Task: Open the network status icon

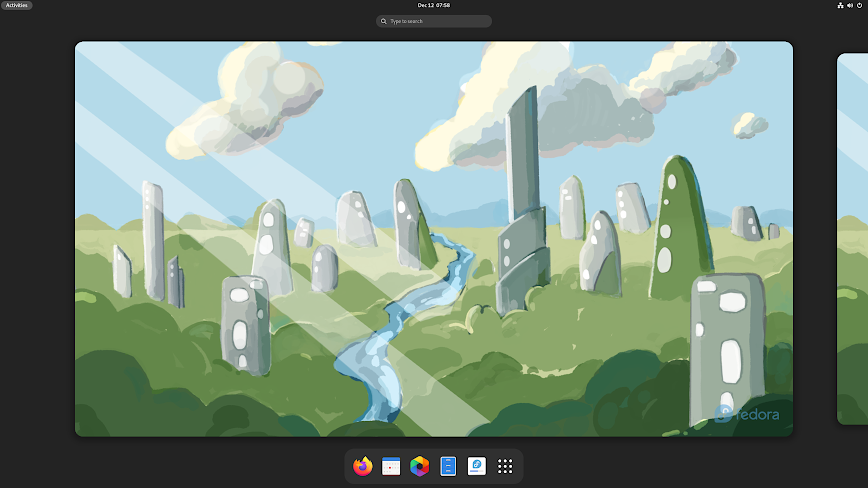Action: (840, 5)
